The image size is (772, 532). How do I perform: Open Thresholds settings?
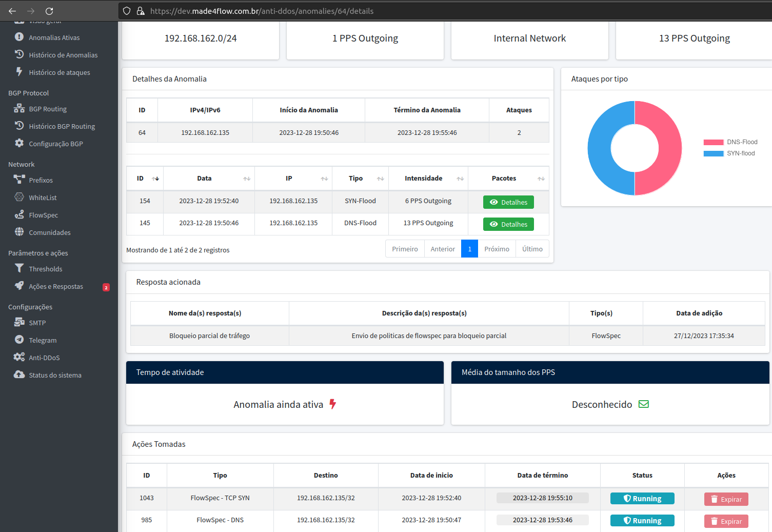[45, 269]
